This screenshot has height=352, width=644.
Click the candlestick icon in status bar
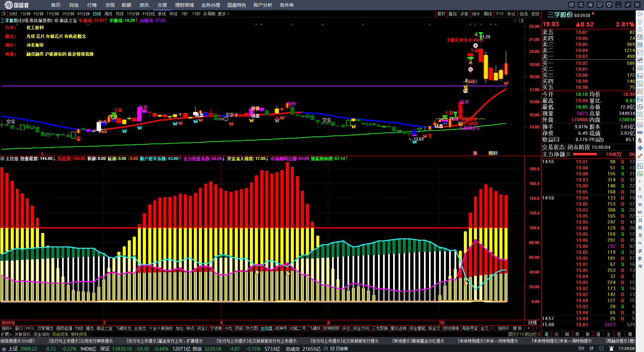click(592, 349)
